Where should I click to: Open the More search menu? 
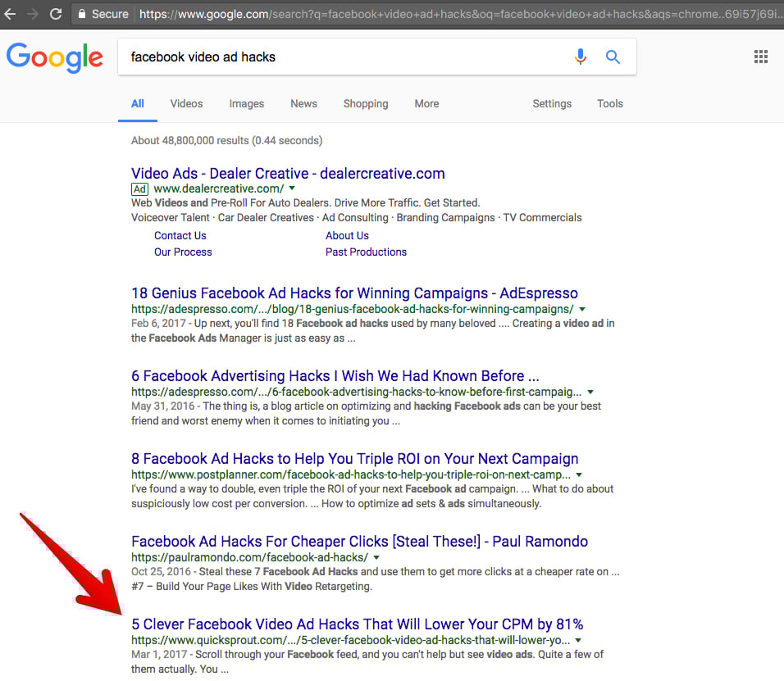click(x=426, y=103)
